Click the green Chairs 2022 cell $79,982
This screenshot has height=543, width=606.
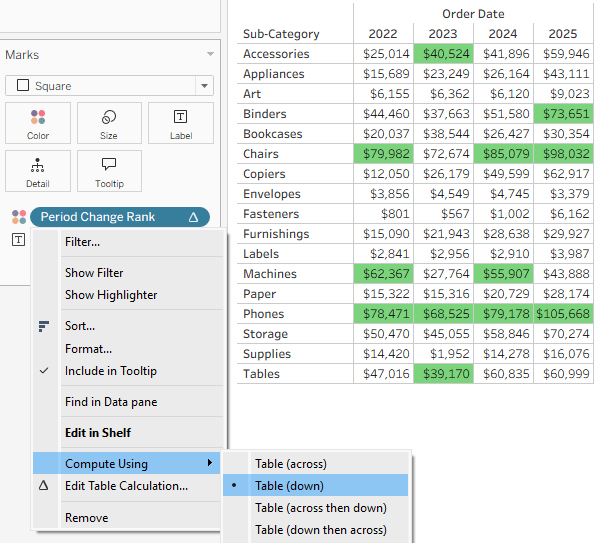point(383,154)
